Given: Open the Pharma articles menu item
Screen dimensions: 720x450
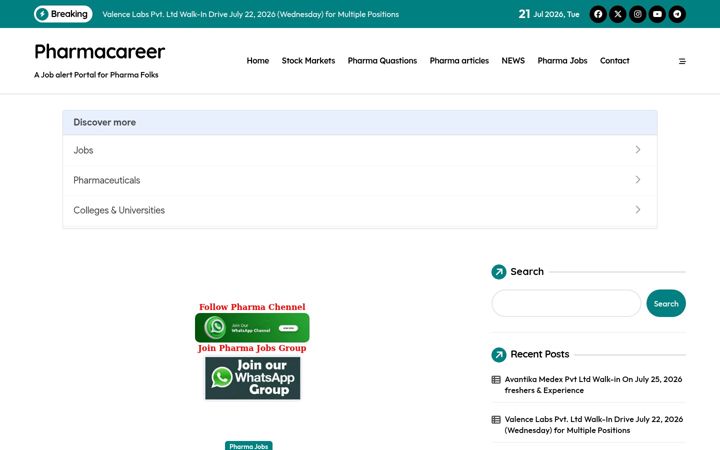Looking at the screenshot, I should pyautogui.click(x=459, y=61).
